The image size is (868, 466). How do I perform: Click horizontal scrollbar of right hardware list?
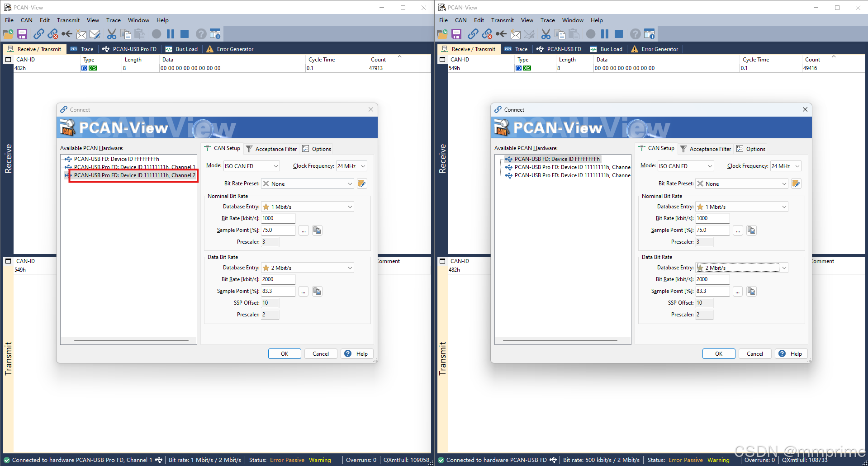560,340
